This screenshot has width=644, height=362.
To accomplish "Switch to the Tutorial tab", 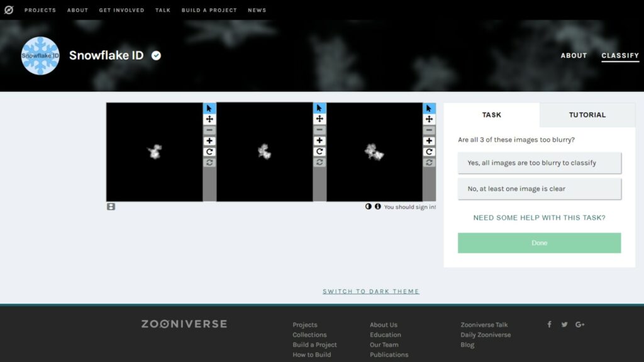I will [x=587, y=115].
